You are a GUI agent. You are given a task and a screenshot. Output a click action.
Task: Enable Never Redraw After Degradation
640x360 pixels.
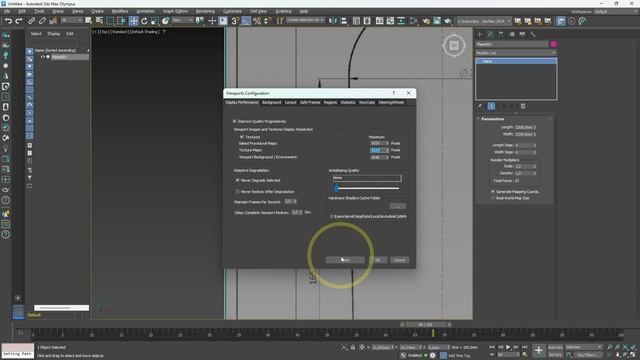pos(238,191)
